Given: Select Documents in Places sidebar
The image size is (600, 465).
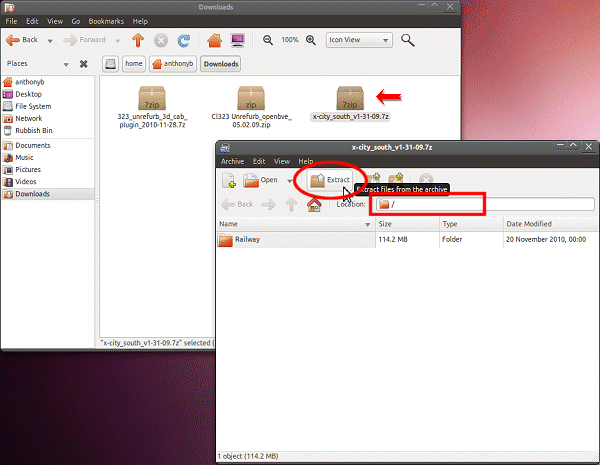Looking at the screenshot, I should point(48,145).
